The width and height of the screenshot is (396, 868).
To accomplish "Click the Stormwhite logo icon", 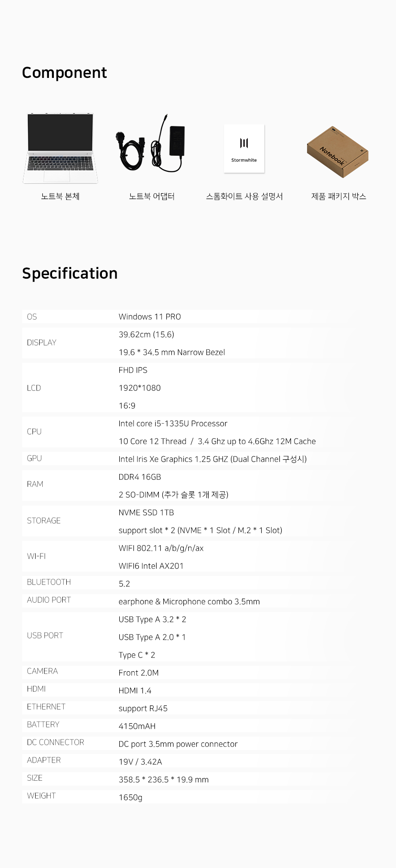I will click(x=244, y=143).
